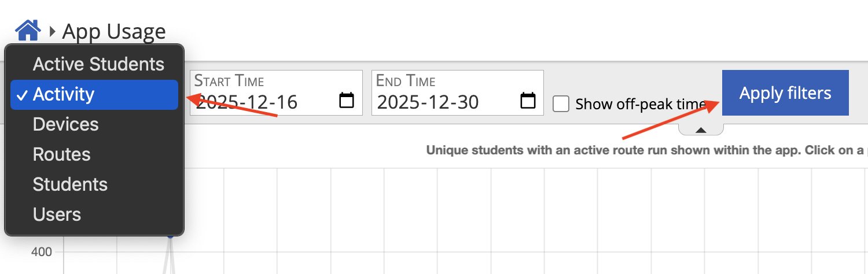Click the 400 y-axis label on chart
Screen dimensions: 868x274
[41, 252]
